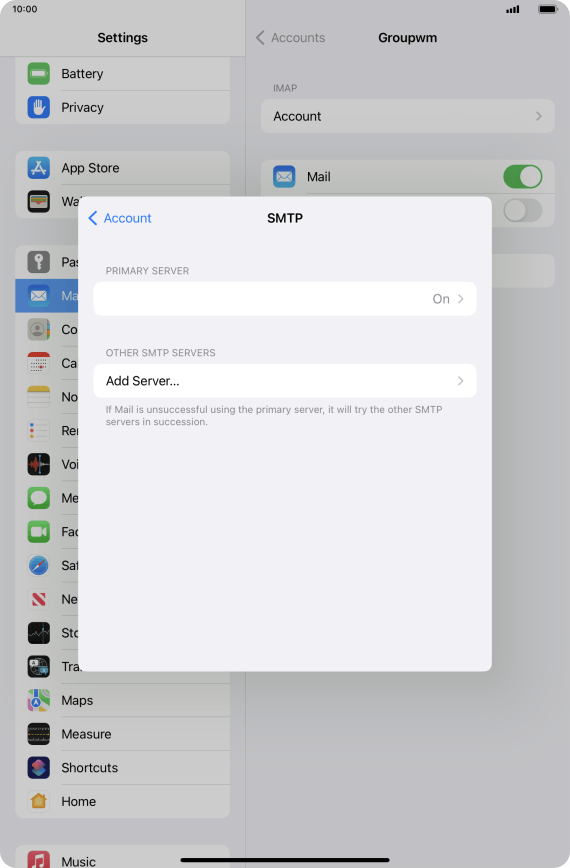Viewport: 570px width, 868px height.
Task: Open primary server showing On status
Action: tap(285, 299)
